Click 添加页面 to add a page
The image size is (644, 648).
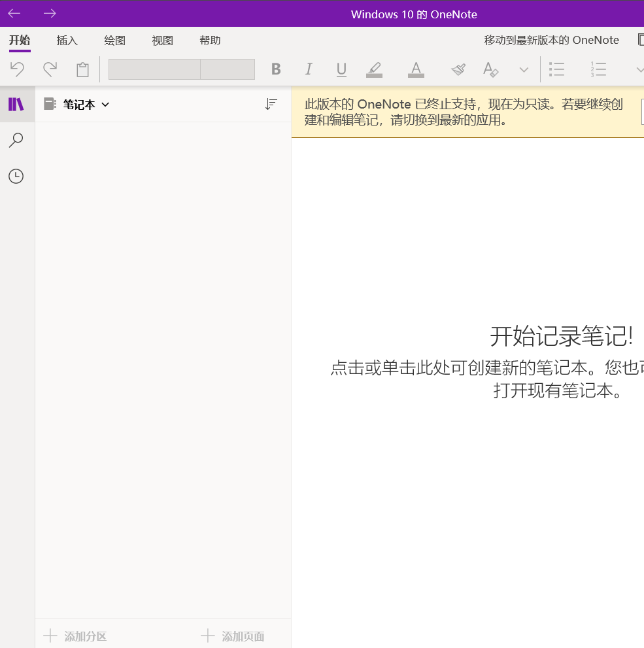tap(233, 636)
